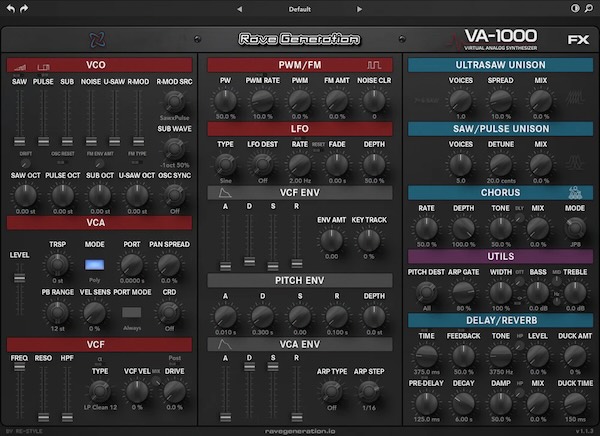This screenshot has width=600, height=436.
Task: Toggle the small switch above PULSE label
Action: [41, 75]
